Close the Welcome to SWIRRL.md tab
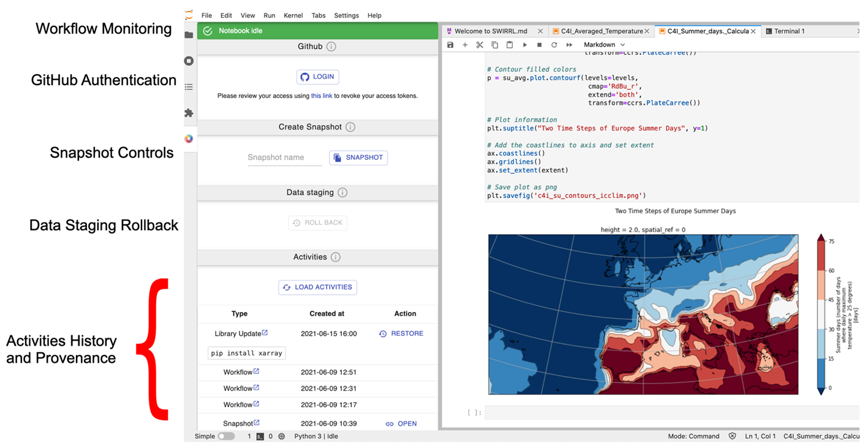This screenshot has height=445, width=868. pyautogui.click(x=540, y=31)
